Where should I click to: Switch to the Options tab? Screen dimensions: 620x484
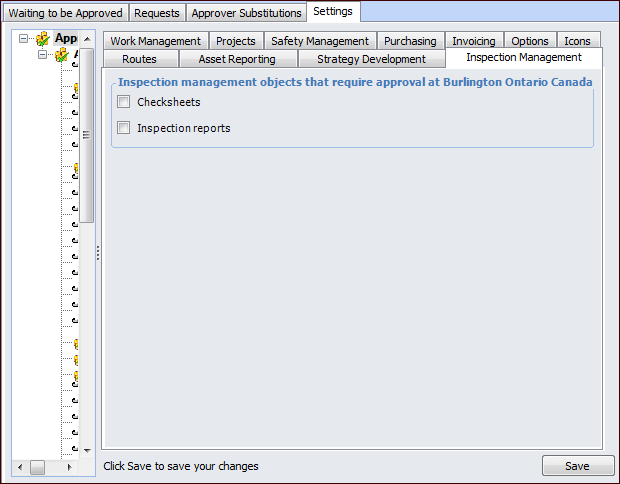[x=530, y=41]
